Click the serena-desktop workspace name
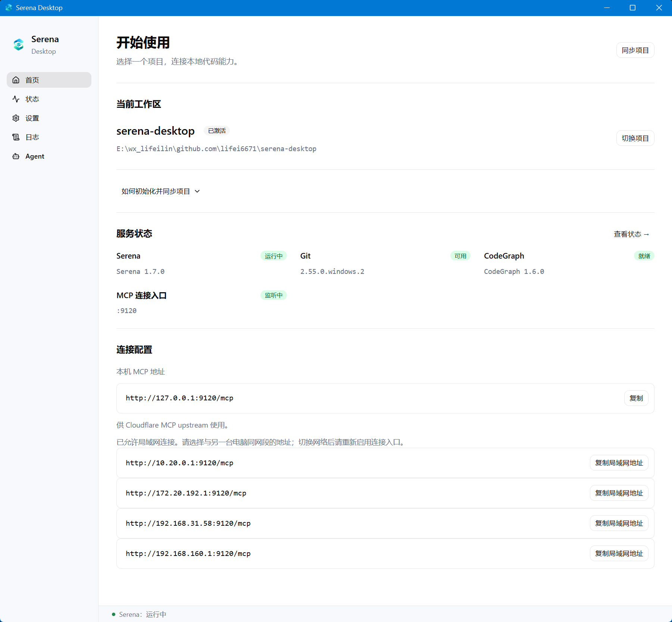The height and width of the screenshot is (622, 672). [x=155, y=131]
